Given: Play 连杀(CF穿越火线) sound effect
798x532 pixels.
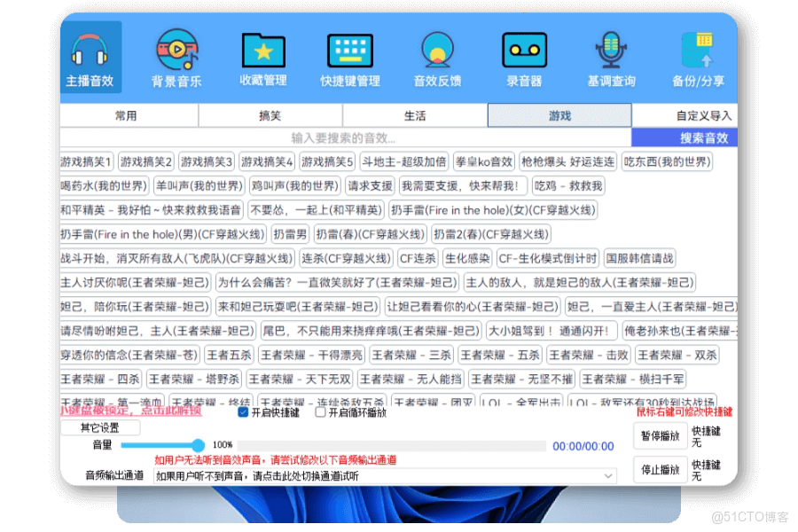Looking at the screenshot, I should tap(346, 258).
